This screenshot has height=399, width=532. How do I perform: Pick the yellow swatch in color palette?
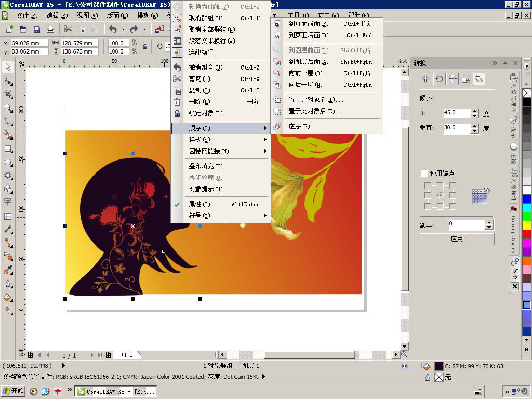[x=527, y=225]
